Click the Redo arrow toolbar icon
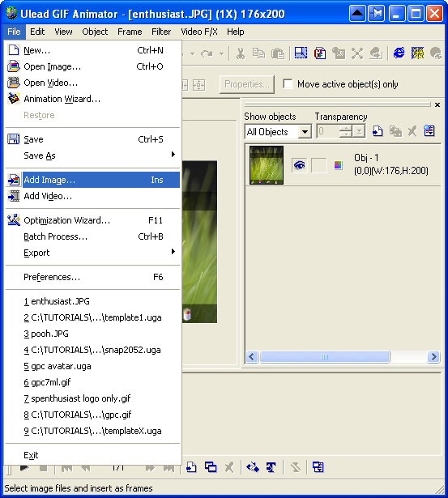This screenshot has width=448, height=498. (x=207, y=53)
